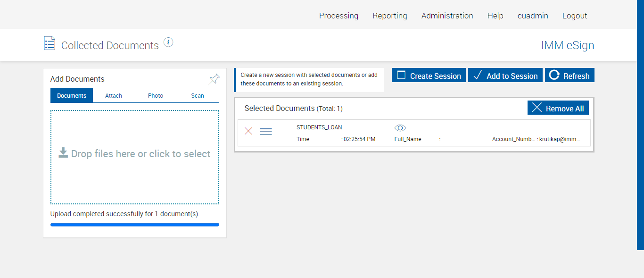Preview the document with the eye icon
Viewport: 644px width, 278px height.
[x=400, y=128]
